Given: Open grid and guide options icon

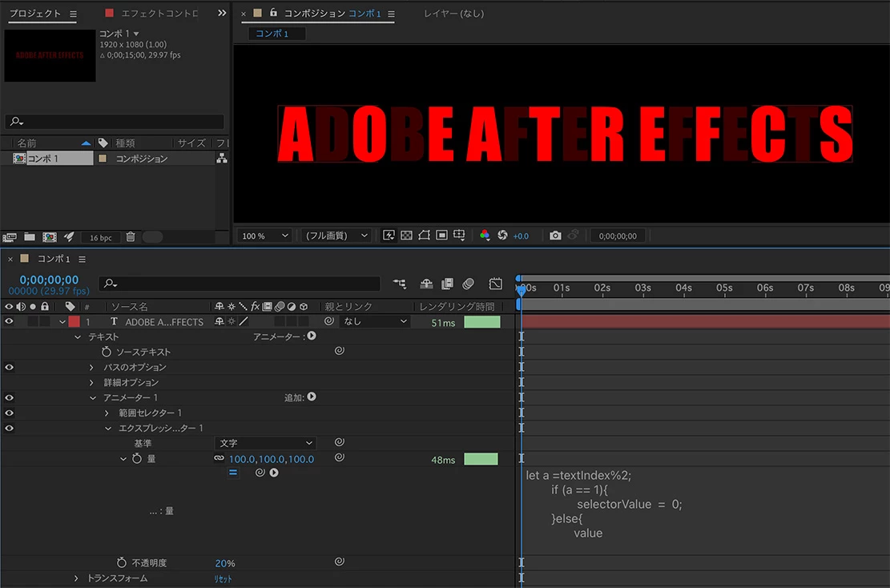Looking at the screenshot, I should 459,235.
